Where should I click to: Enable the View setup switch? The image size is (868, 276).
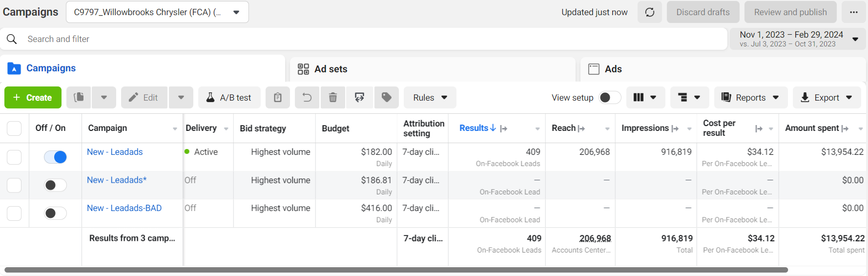pos(609,98)
